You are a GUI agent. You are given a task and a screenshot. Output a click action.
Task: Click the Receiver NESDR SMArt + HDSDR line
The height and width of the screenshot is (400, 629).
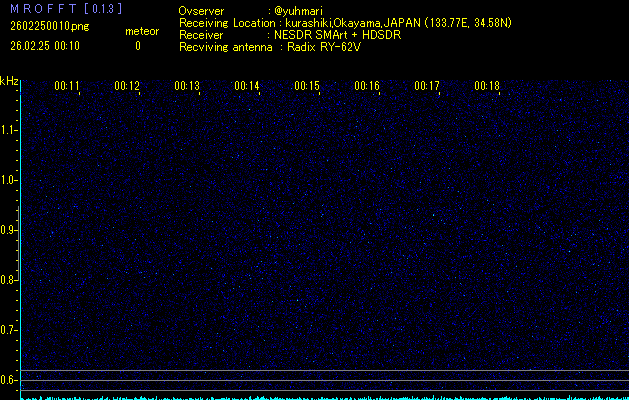pos(290,35)
